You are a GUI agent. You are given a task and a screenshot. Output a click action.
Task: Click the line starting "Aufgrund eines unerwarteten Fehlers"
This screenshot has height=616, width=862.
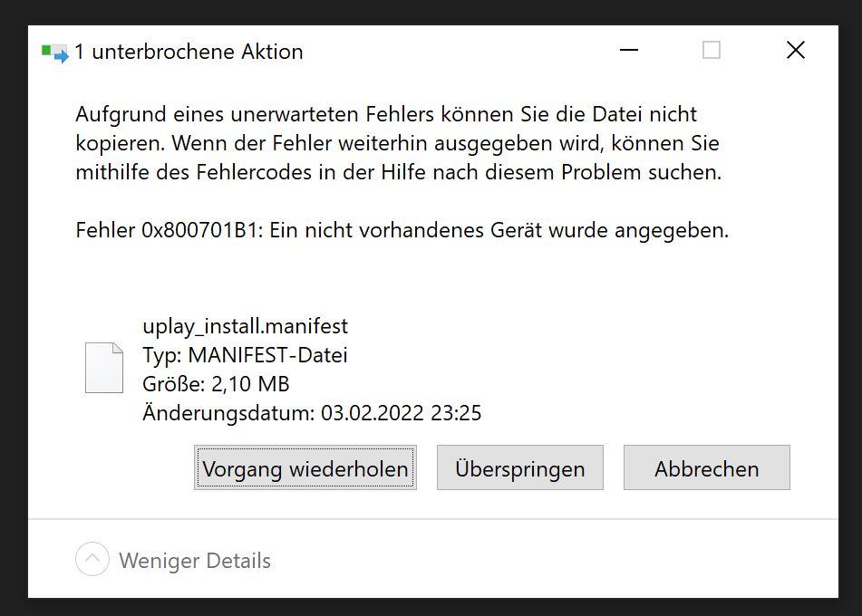pyautogui.click(x=386, y=115)
